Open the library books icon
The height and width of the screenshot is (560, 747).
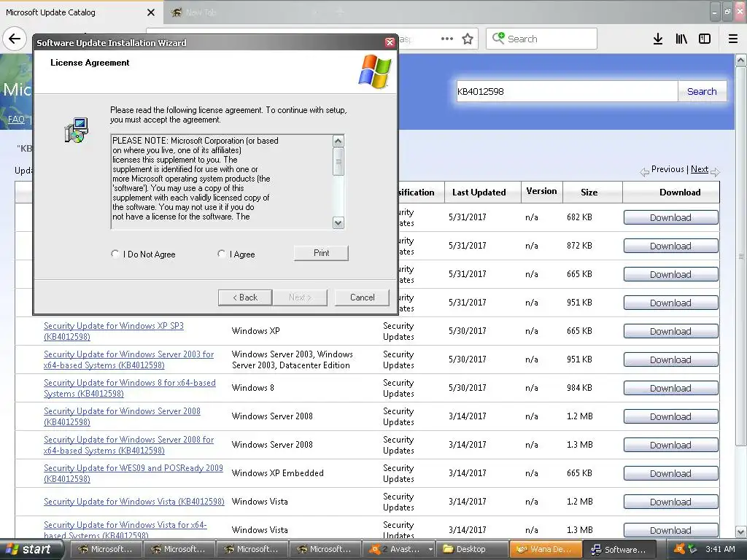point(681,39)
